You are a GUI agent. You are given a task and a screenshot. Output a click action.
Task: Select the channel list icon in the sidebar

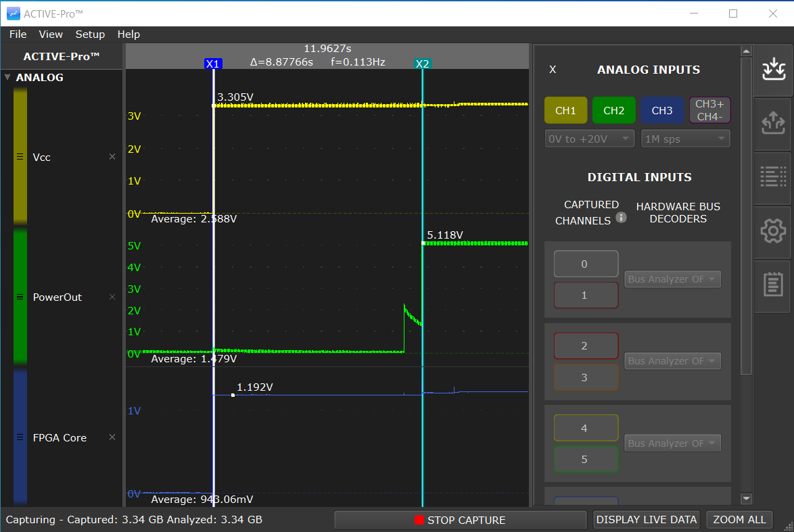[x=773, y=176]
